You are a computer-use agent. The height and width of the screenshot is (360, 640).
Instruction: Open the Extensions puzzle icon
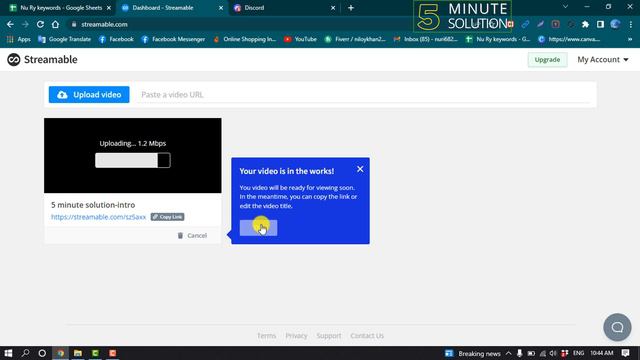pos(585,24)
